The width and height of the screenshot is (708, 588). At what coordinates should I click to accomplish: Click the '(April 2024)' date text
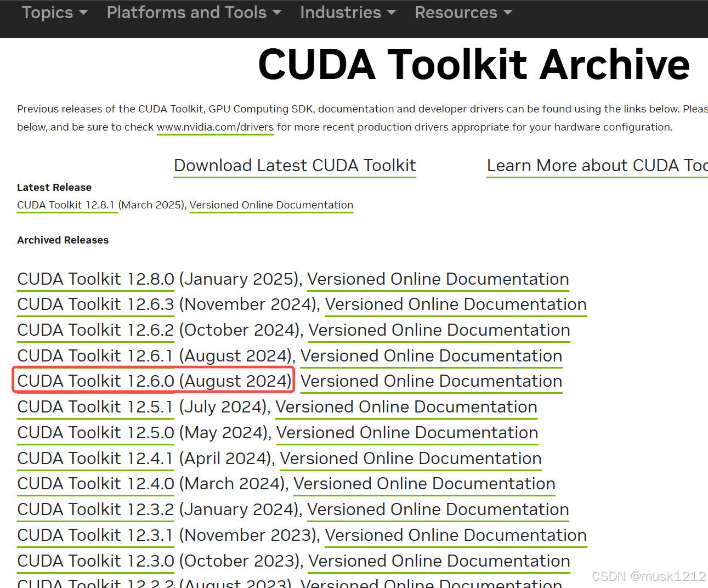point(225,459)
